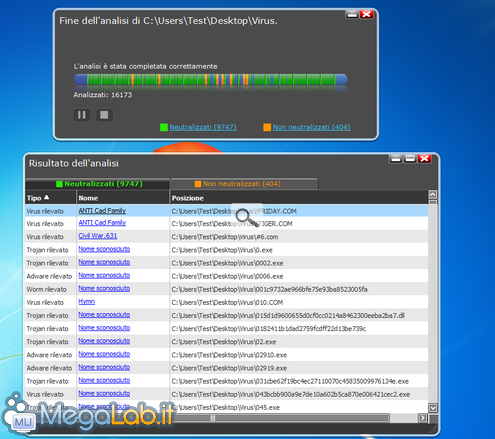
Task: Open the Neutralizzati (9747) link in the scan window
Action: [203, 127]
